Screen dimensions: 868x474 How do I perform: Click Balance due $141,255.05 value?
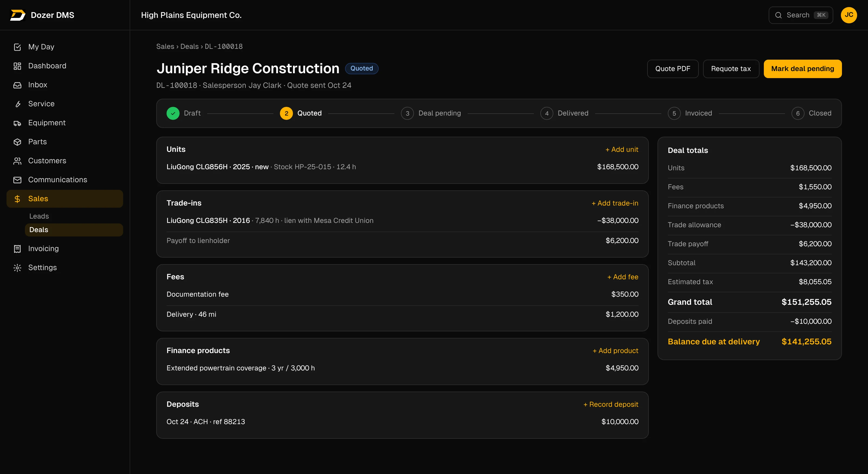pyautogui.click(x=806, y=342)
